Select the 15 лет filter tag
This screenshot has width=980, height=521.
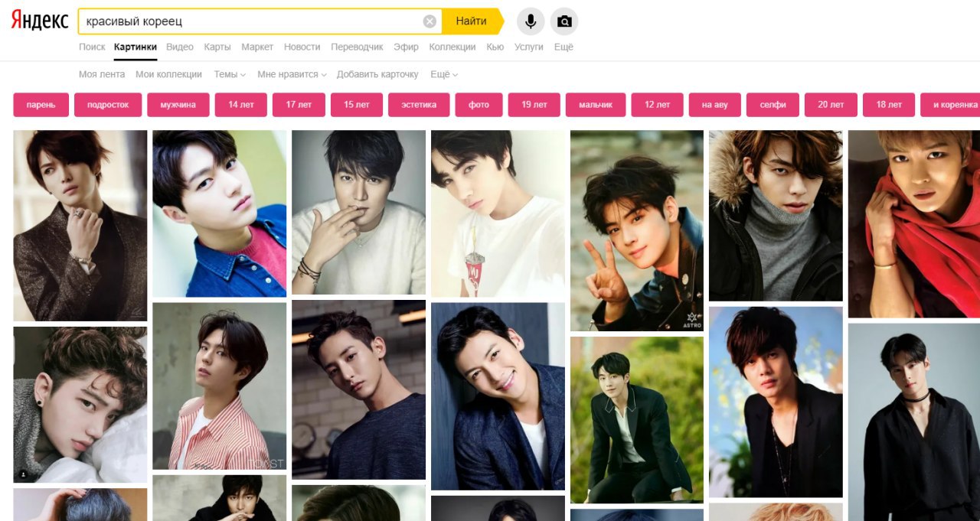click(357, 105)
